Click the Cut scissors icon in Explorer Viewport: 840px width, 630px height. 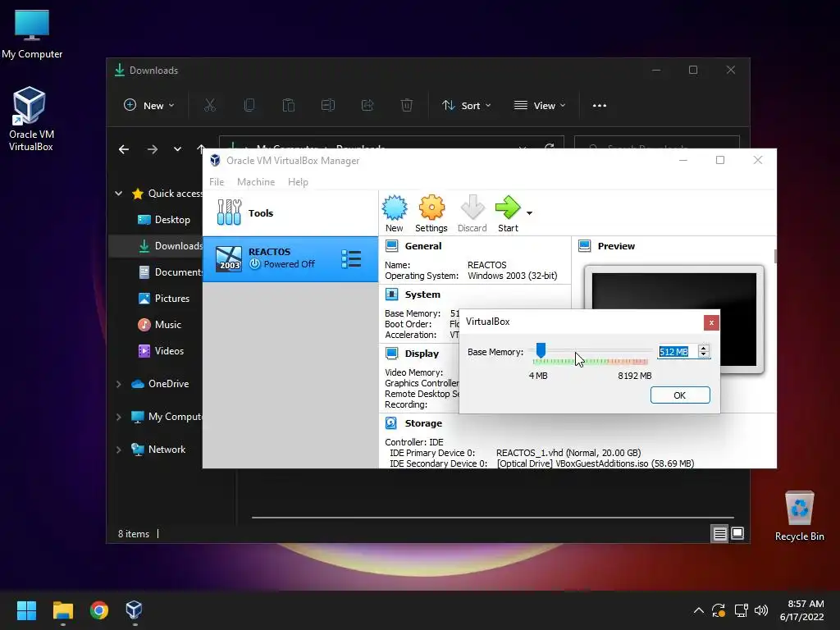[x=209, y=106]
